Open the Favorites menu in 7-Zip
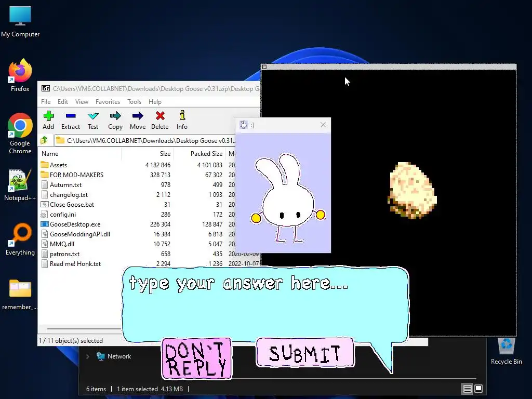This screenshot has width=532, height=399. pyautogui.click(x=108, y=102)
